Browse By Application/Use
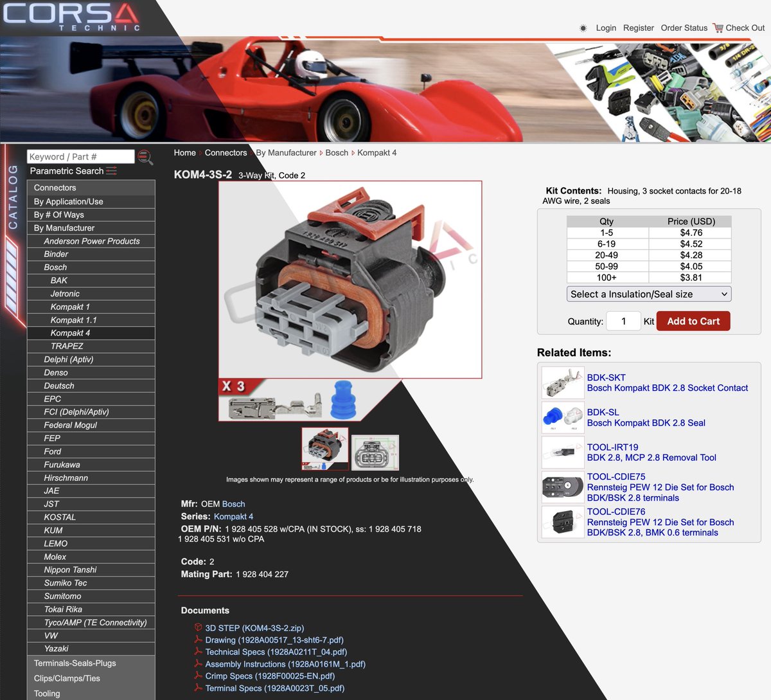 point(91,201)
